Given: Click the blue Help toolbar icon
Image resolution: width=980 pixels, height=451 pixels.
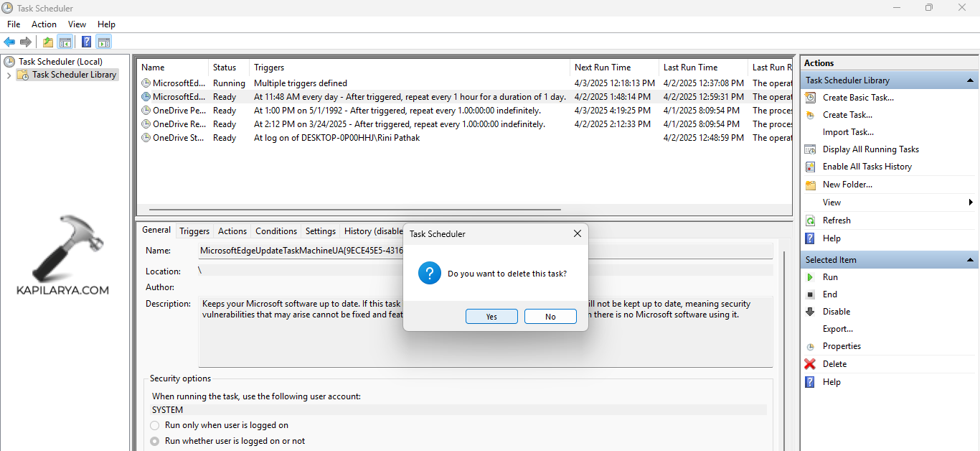Looking at the screenshot, I should point(86,42).
